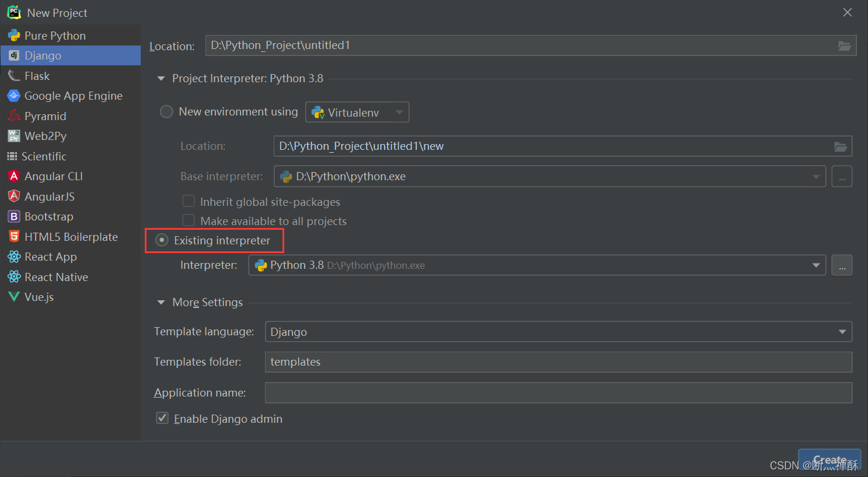Browse for new environment location folder icon
The height and width of the screenshot is (477, 868).
tap(841, 146)
